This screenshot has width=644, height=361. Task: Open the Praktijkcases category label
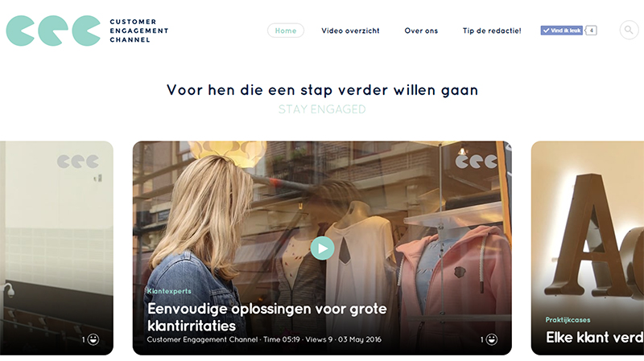tap(568, 319)
